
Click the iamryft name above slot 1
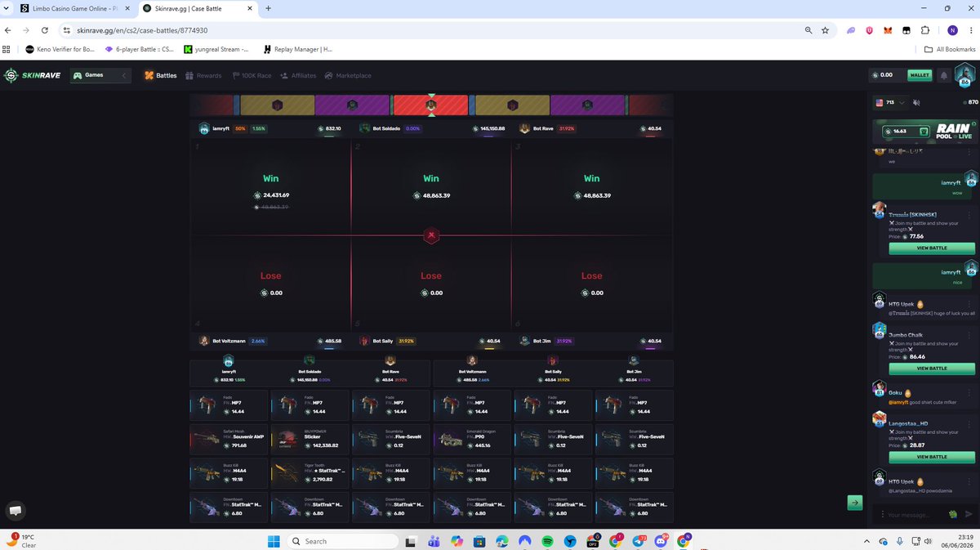coord(222,128)
